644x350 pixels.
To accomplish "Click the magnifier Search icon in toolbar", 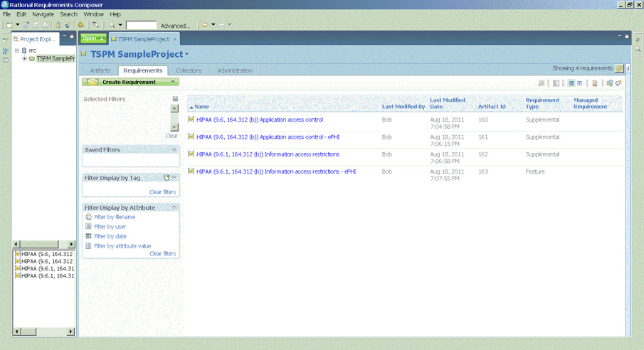I will click(x=112, y=25).
